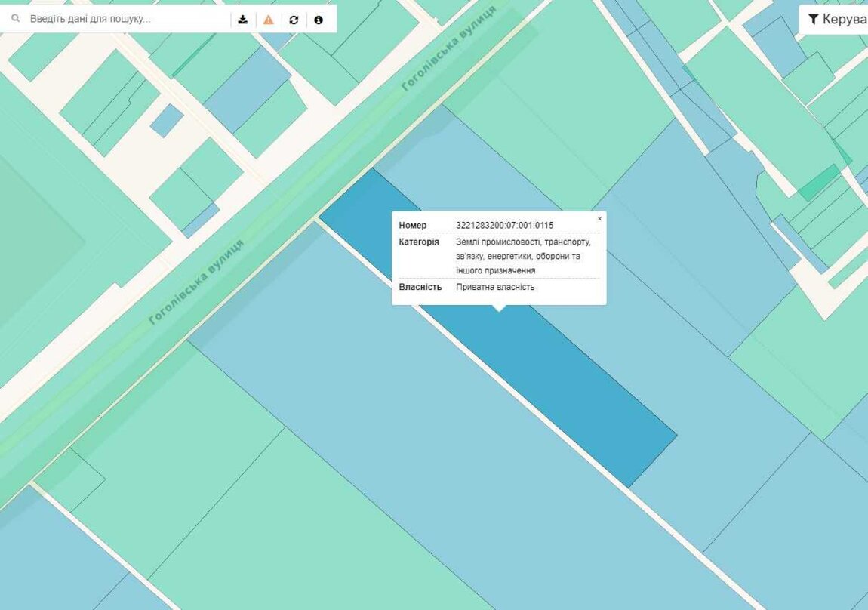The image size is (868, 610).
Task: Close the parcel info popup
Action: [x=599, y=219]
